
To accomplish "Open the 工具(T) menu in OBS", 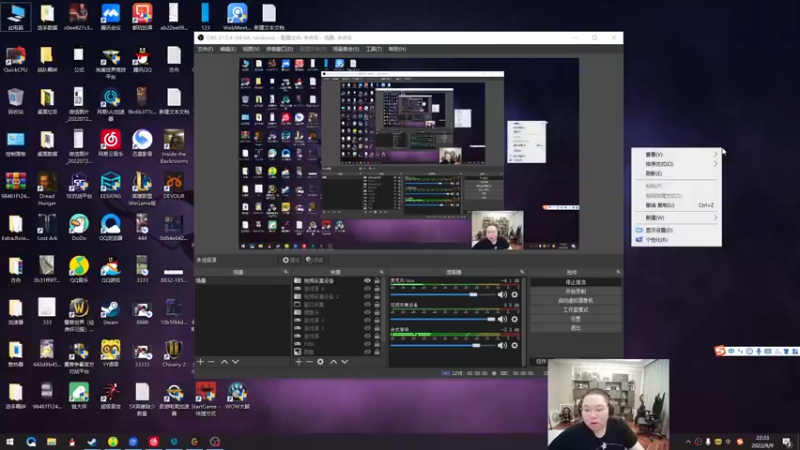I will 373,49.
